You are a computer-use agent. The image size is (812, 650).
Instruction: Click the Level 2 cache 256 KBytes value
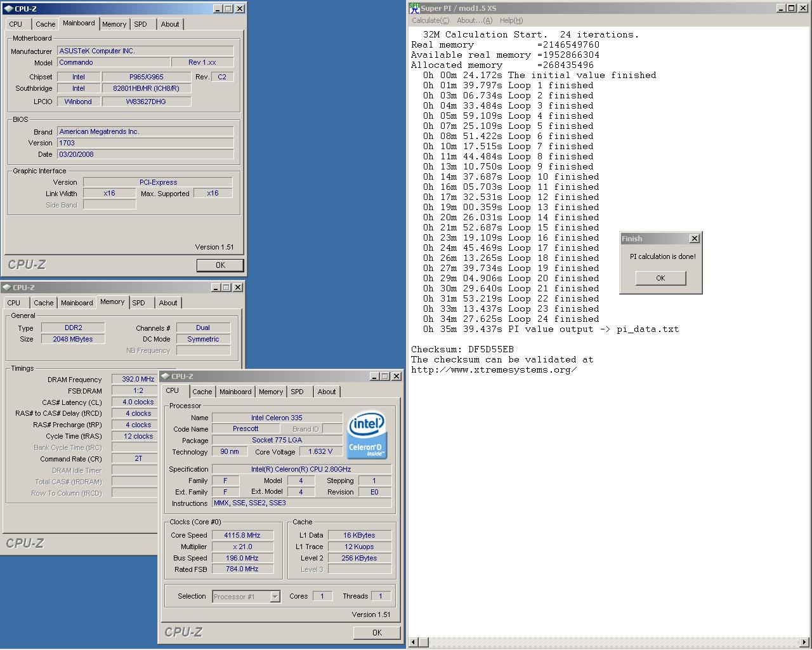tap(359, 558)
